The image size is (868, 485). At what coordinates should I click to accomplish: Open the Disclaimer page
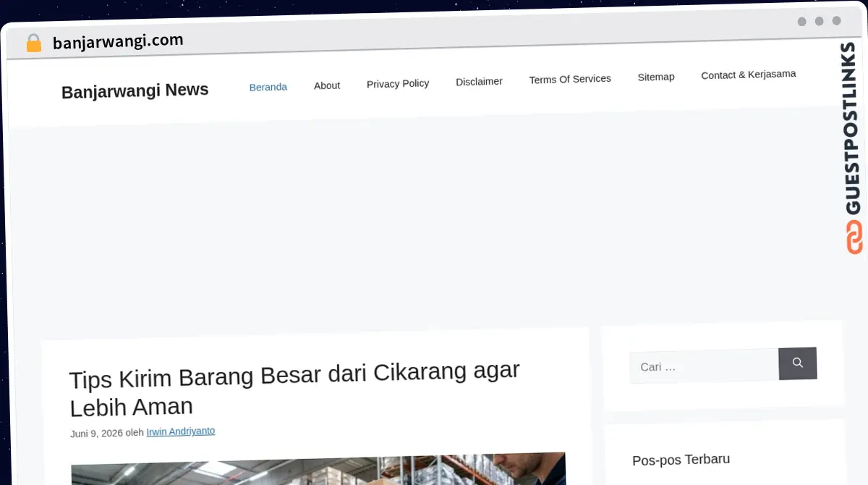[x=479, y=81]
